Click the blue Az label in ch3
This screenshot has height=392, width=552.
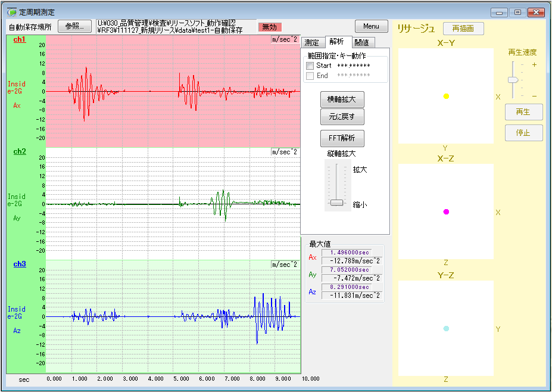(17, 331)
